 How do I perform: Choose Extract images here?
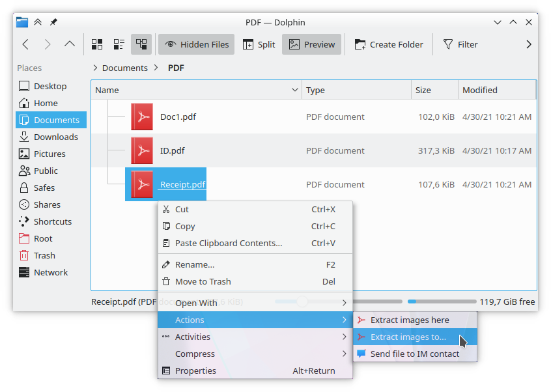click(x=415, y=320)
